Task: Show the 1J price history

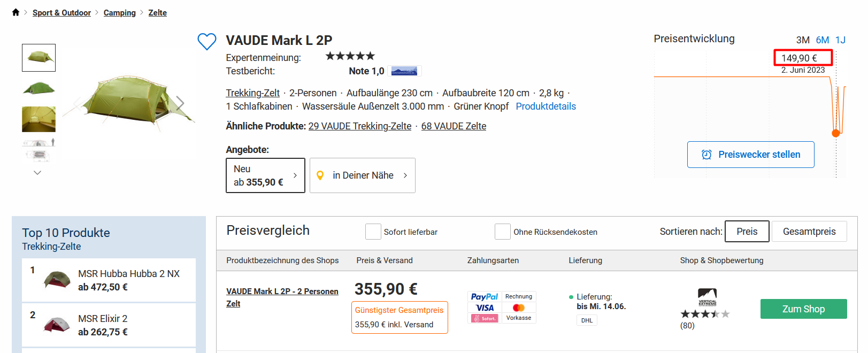Action: 840,40
